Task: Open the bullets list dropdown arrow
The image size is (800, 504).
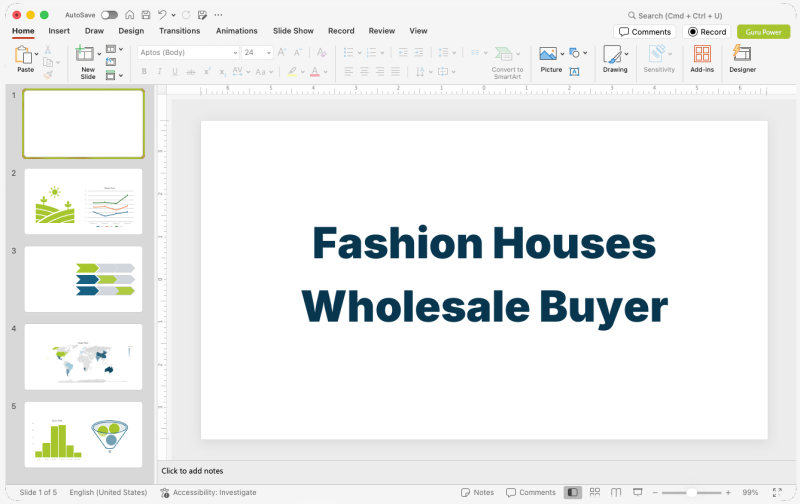Action: click(x=359, y=53)
